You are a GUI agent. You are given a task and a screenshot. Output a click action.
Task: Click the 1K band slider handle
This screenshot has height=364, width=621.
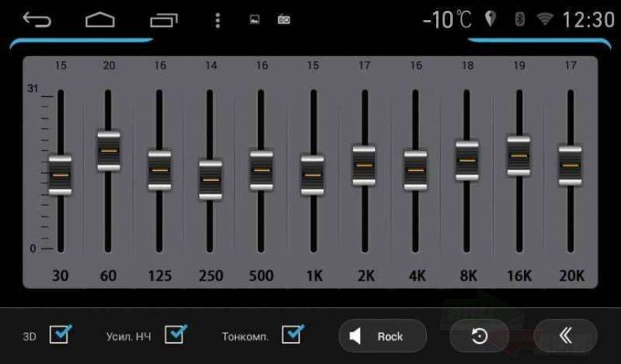coord(312,175)
